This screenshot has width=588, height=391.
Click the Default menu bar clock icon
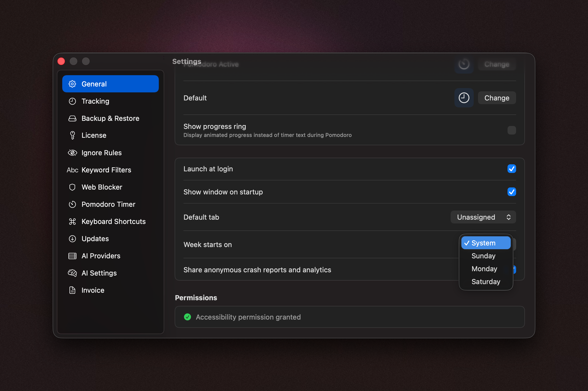pos(464,98)
